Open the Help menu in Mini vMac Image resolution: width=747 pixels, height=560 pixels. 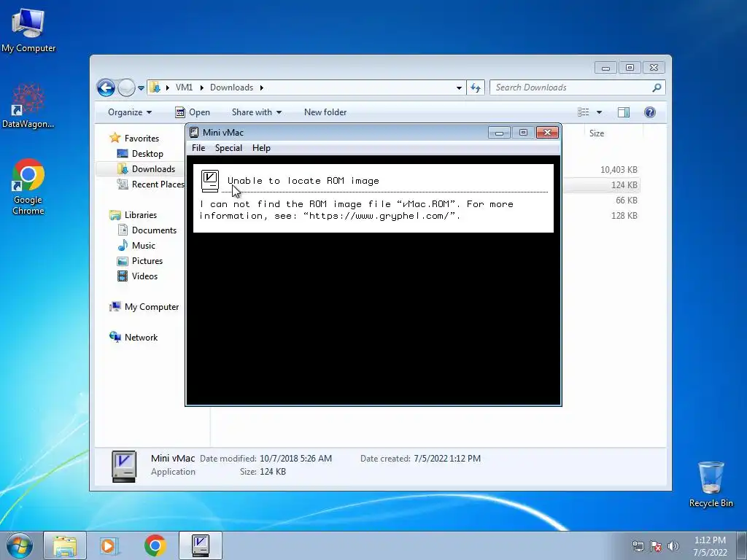click(261, 148)
